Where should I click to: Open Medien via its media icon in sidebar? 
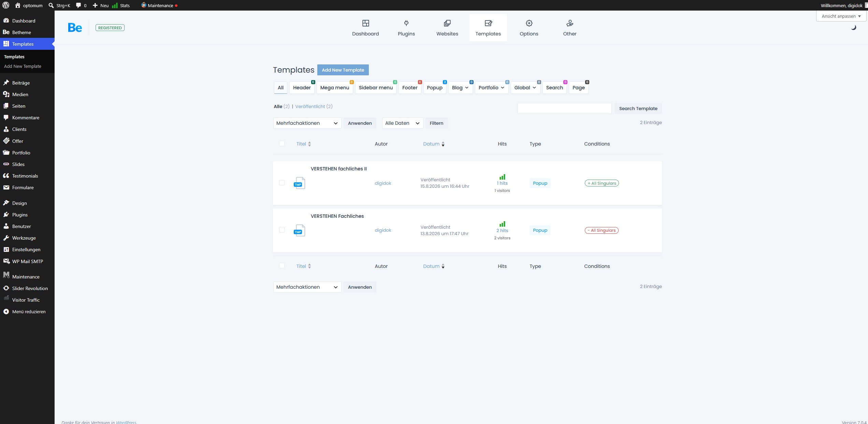[x=6, y=94]
